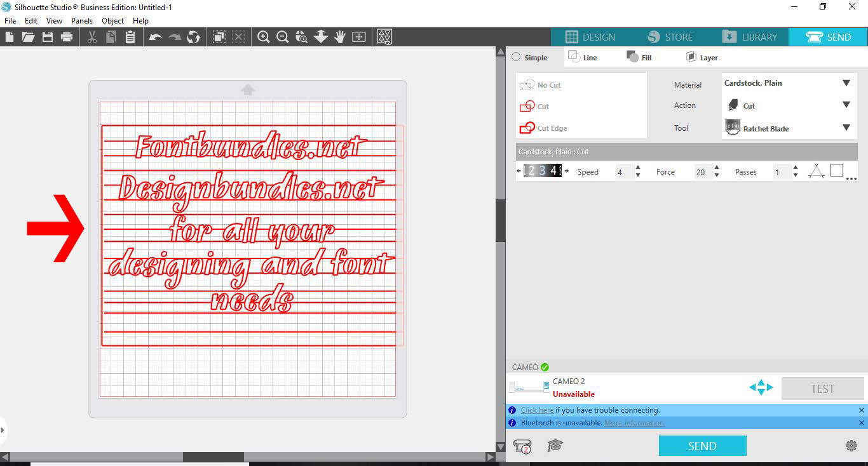Choose the No Cut option
Viewport: 868px width, 466px height.
541,85
